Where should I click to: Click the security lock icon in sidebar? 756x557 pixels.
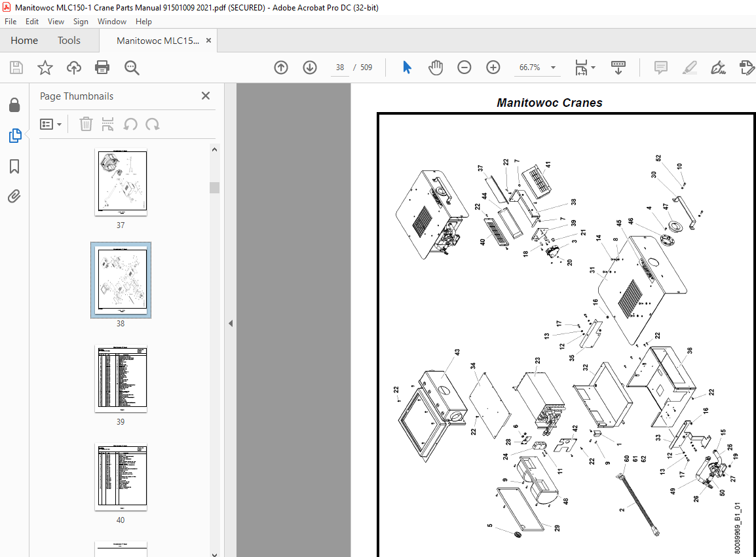[x=14, y=105]
